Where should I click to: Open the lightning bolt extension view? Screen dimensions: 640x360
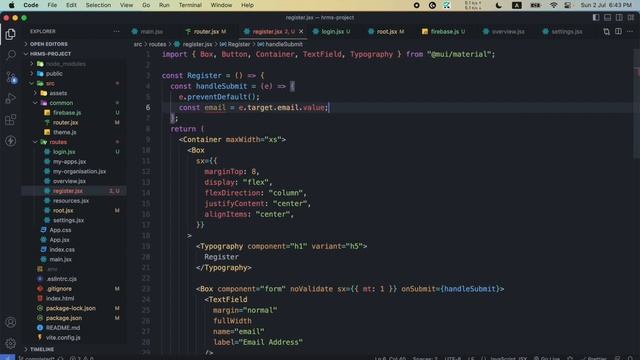(11, 141)
